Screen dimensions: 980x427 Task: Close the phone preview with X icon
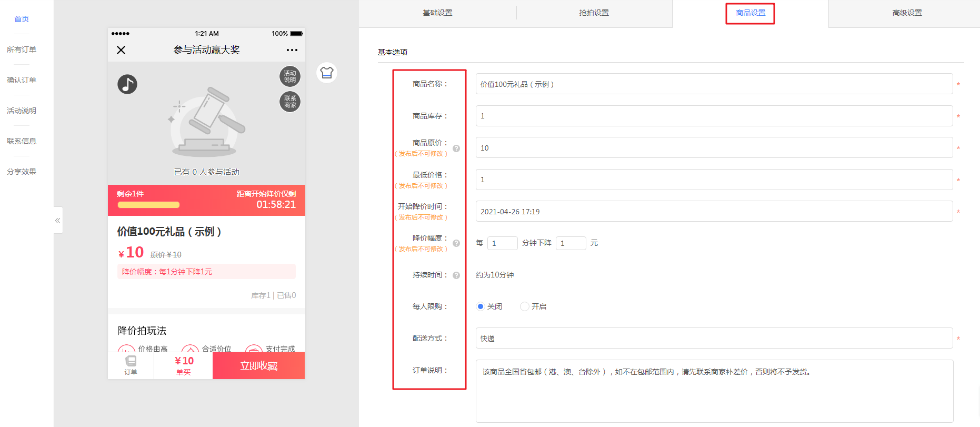tap(121, 50)
